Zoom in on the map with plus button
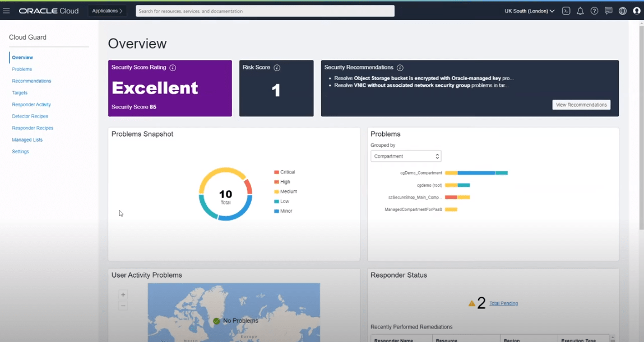 click(x=123, y=294)
